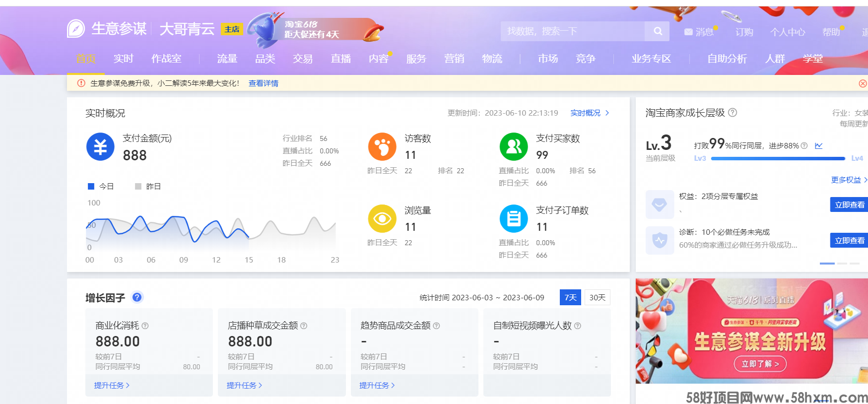The width and height of the screenshot is (868, 404).
Task: Click the 生意参谋 compass logo icon
Action: (76, 29)
